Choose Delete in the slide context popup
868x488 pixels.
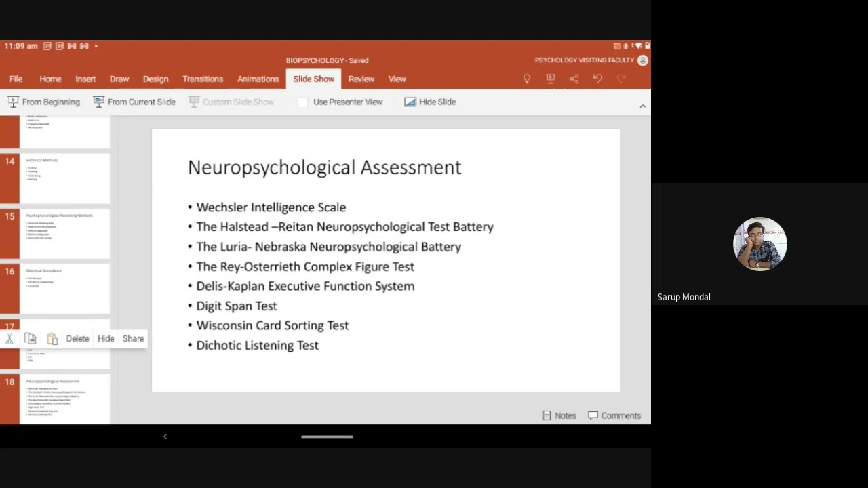tap(77, 339)
